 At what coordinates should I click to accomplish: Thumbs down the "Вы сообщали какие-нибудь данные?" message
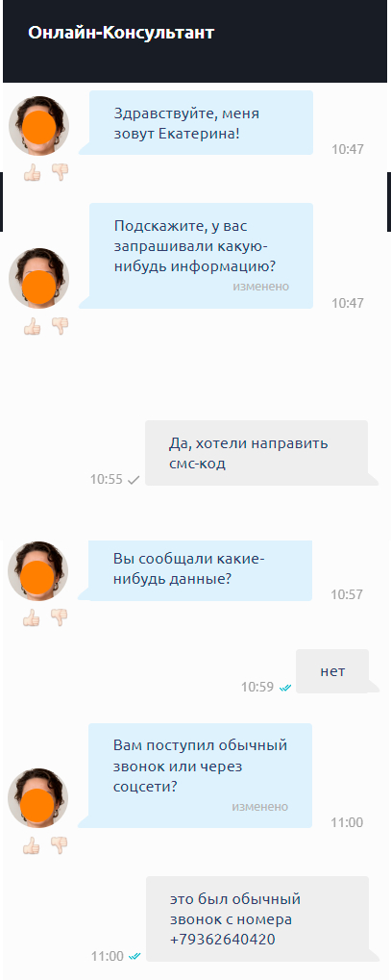pyautogui.click(x=60, y=617)
